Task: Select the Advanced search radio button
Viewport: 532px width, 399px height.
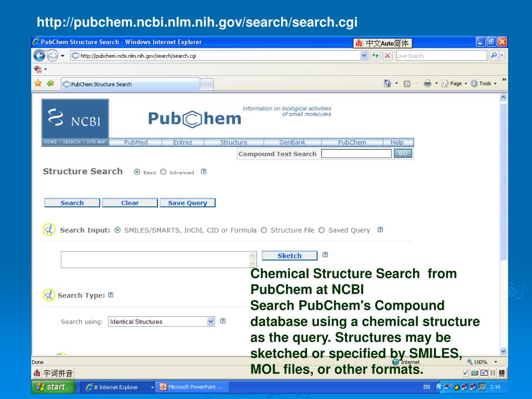Action: coord(163,171)
